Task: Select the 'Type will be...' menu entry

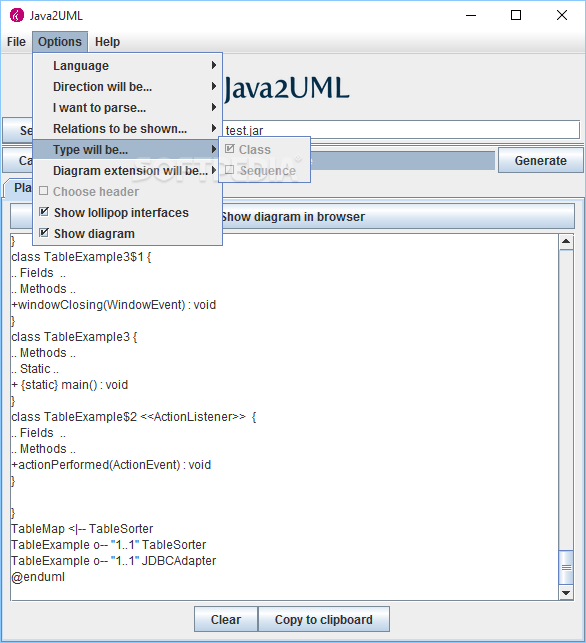Action: pos(128,150)
